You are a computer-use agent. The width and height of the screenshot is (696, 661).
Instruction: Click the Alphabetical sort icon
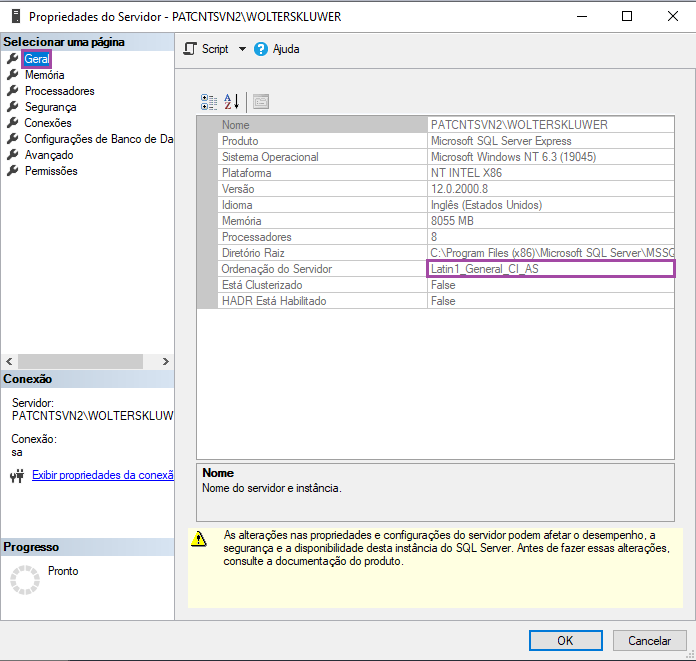coord(231,101)
